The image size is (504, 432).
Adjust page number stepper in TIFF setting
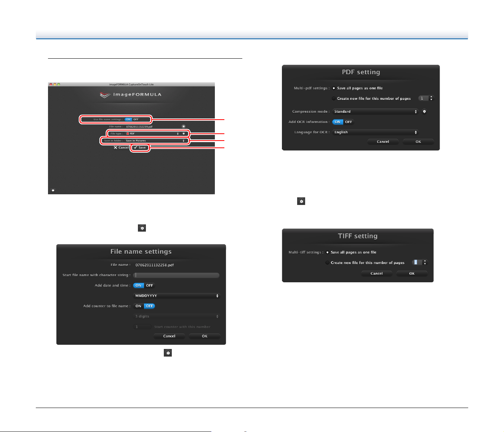pos(425,262)
